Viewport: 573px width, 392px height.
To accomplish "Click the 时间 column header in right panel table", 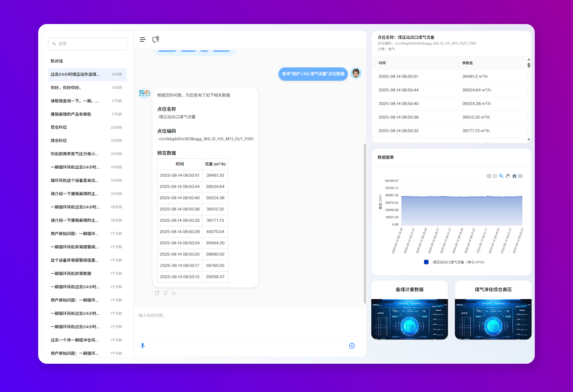I will click(382, 63).
